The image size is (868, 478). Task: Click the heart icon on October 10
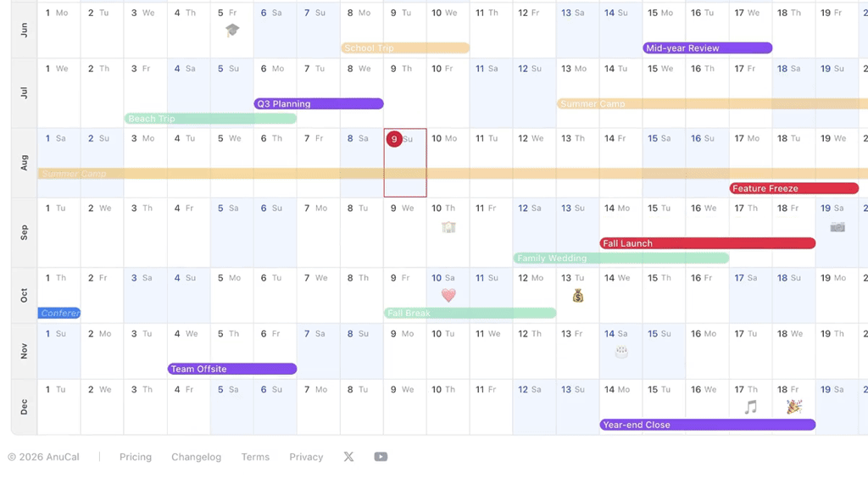click(x=448, y=296)
